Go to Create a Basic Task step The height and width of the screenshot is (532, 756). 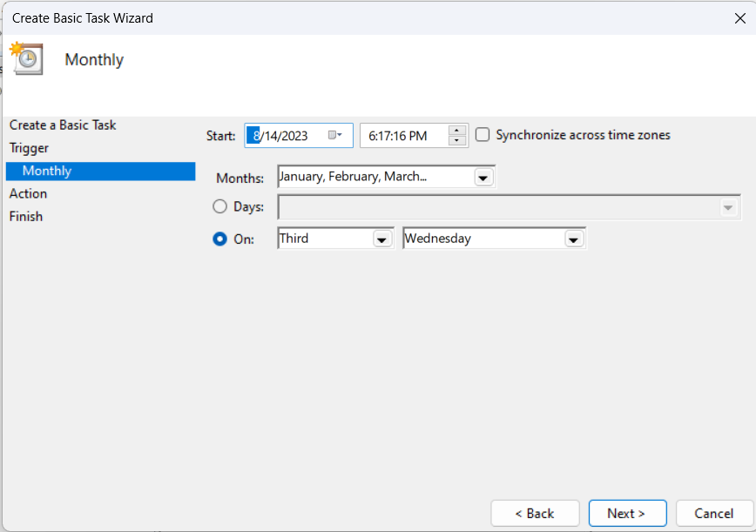pyautogui.click(x=63, y=125)
